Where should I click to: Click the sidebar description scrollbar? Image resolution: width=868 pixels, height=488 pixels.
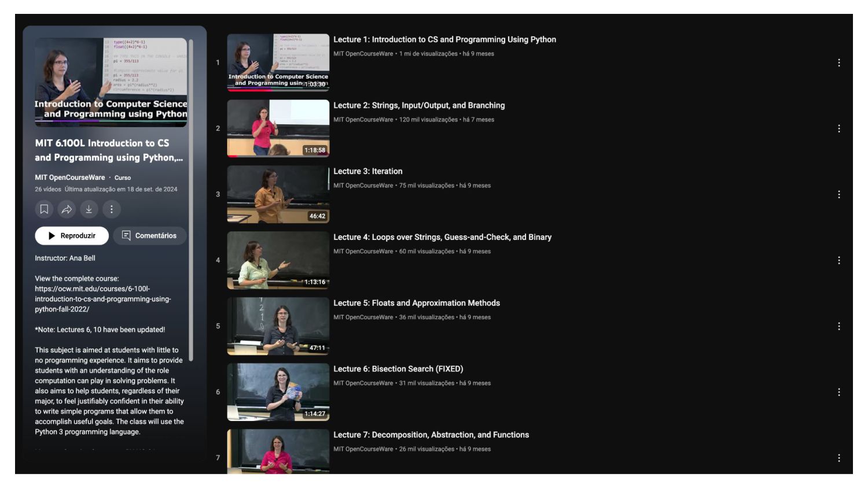tap(191, 199)
